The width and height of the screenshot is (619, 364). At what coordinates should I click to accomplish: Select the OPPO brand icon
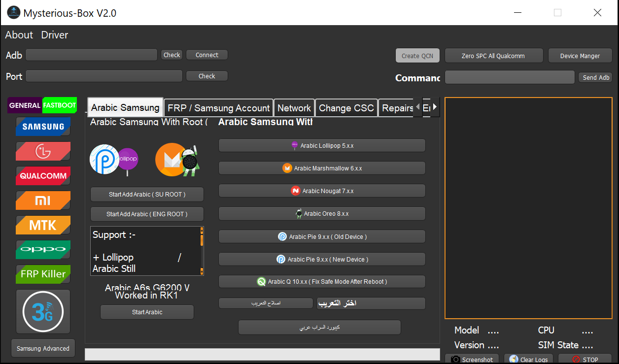pyautogui.click(x=43, y=249)
